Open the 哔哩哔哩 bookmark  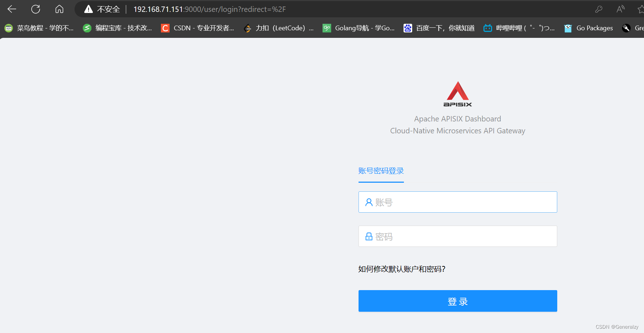pyautogui.click(x=519, y=28)
